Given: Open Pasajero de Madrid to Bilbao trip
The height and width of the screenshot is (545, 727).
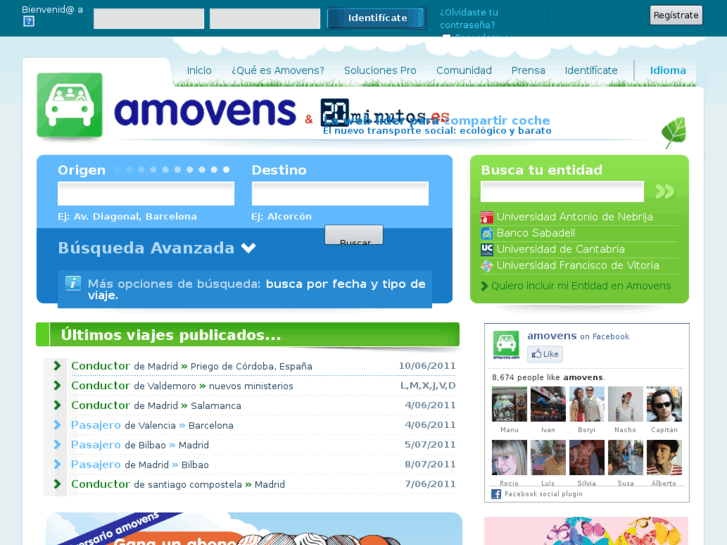Looking at the screenshot, I should point(140,464).
